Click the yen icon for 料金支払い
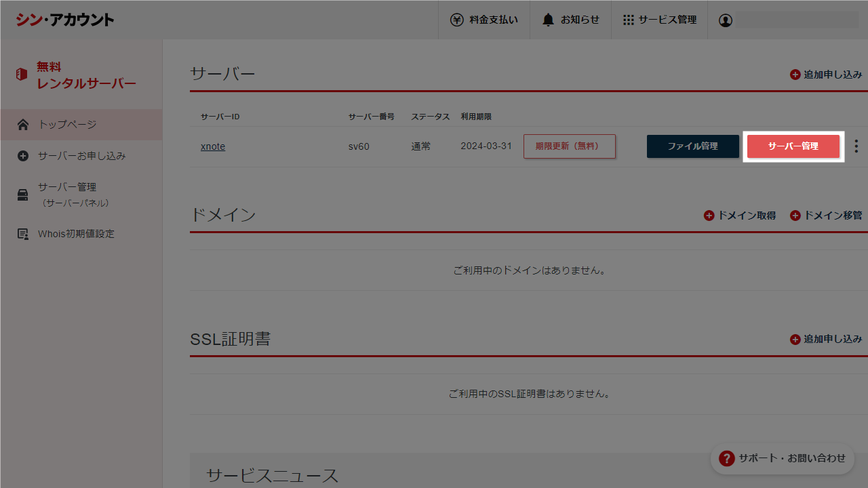 coord(457,20)
